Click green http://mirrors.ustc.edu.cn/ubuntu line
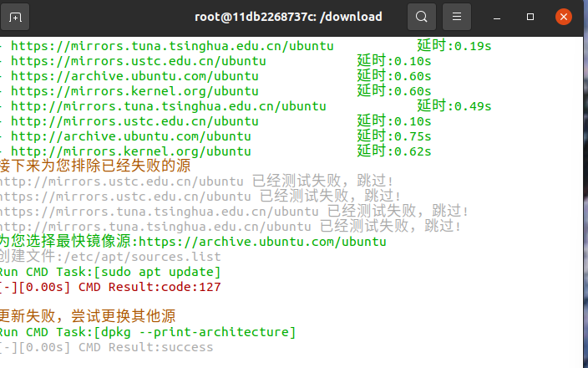This screenshot has height=368, width=588. 134,121
